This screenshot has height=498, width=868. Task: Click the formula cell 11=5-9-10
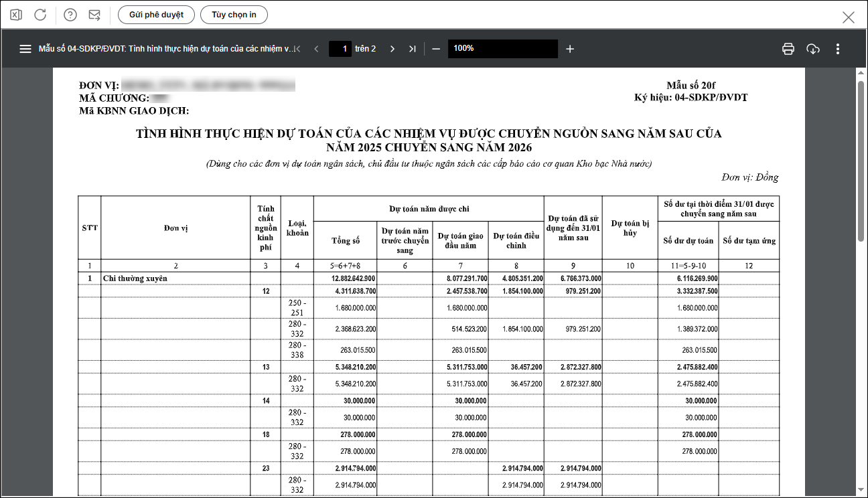click(688, 266)
